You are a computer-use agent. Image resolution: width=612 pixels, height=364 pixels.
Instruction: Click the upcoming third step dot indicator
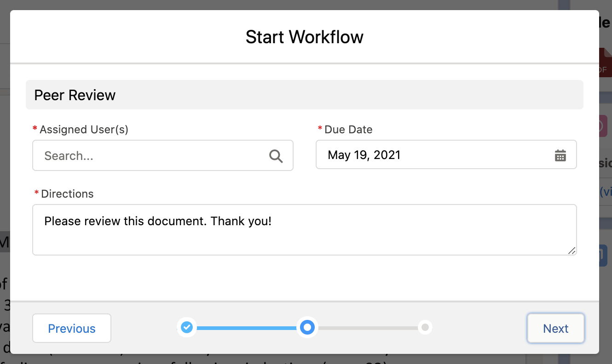[425, 327]
